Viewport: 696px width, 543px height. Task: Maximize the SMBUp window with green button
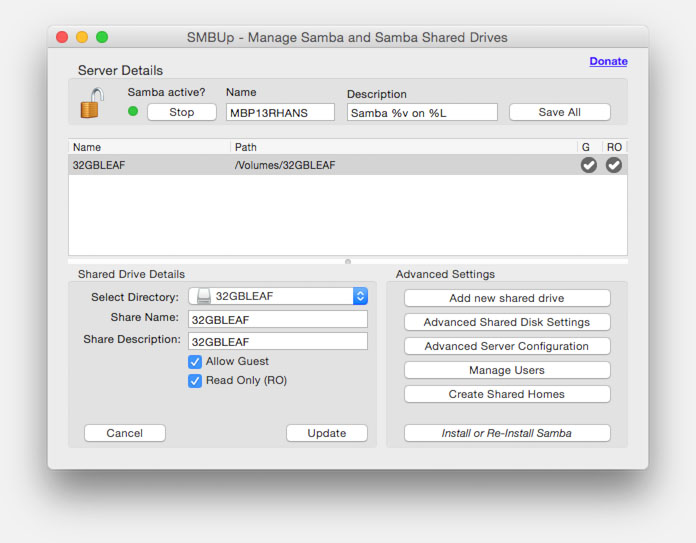pyautogui.click(x=102, y=37)
